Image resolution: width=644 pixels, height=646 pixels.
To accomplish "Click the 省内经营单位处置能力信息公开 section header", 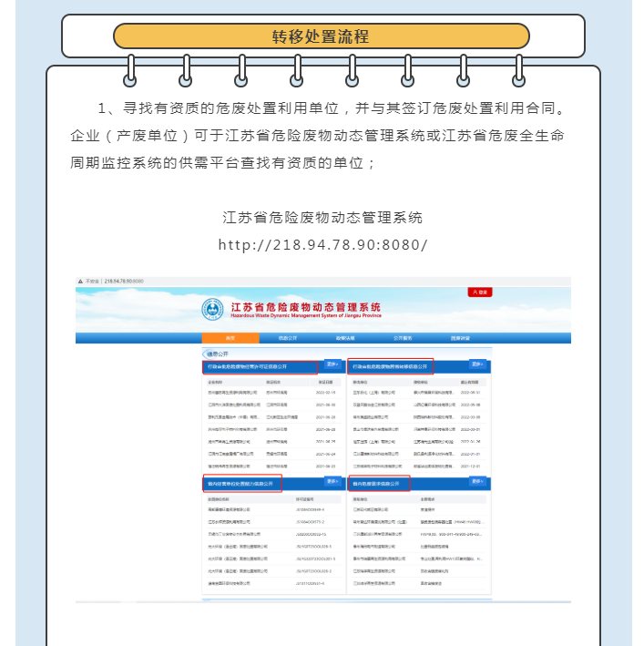I will tap(242, 483).
